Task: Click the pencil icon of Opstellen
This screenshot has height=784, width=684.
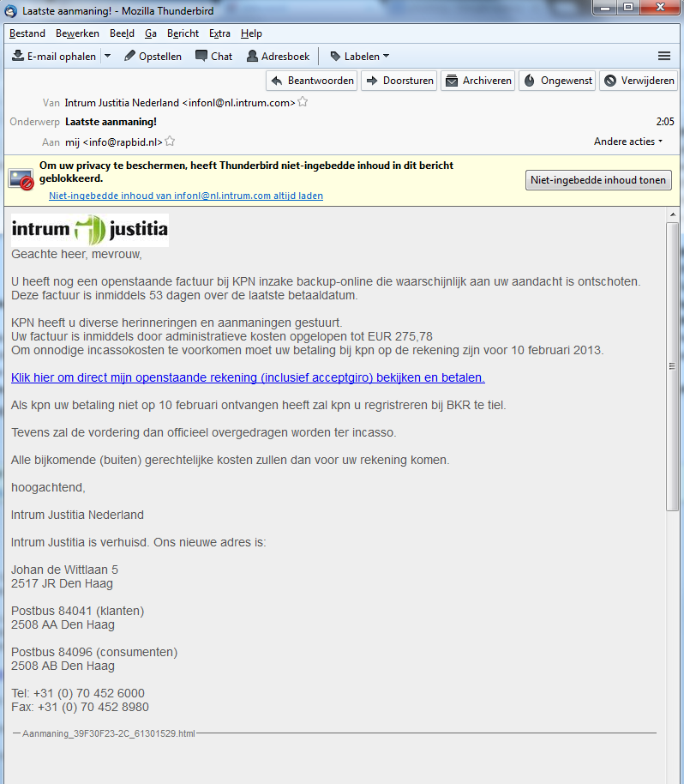Action: 130,56
